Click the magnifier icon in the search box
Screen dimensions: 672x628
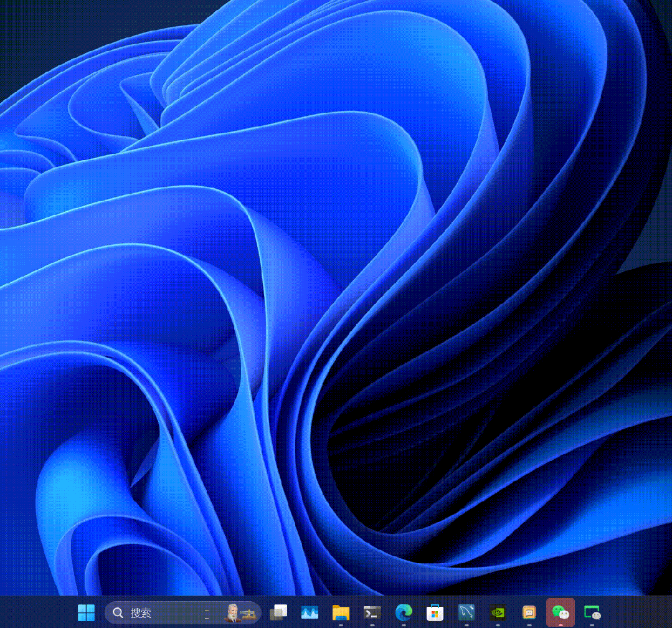click(x=118, y=613)
